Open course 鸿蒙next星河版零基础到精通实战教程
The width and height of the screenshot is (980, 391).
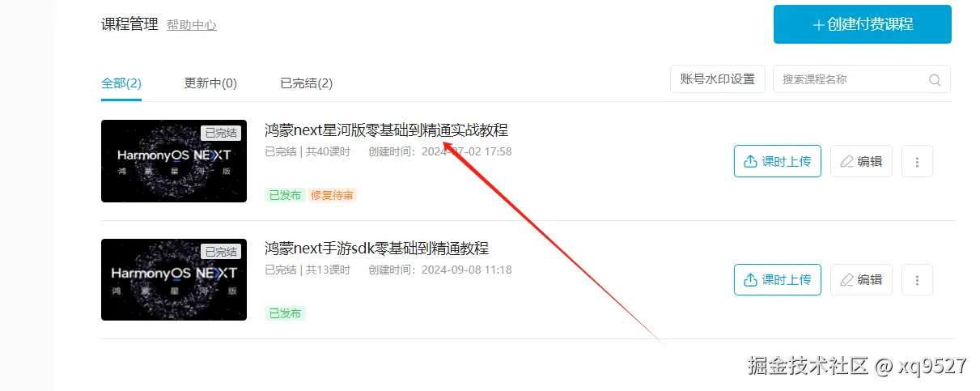386,130
